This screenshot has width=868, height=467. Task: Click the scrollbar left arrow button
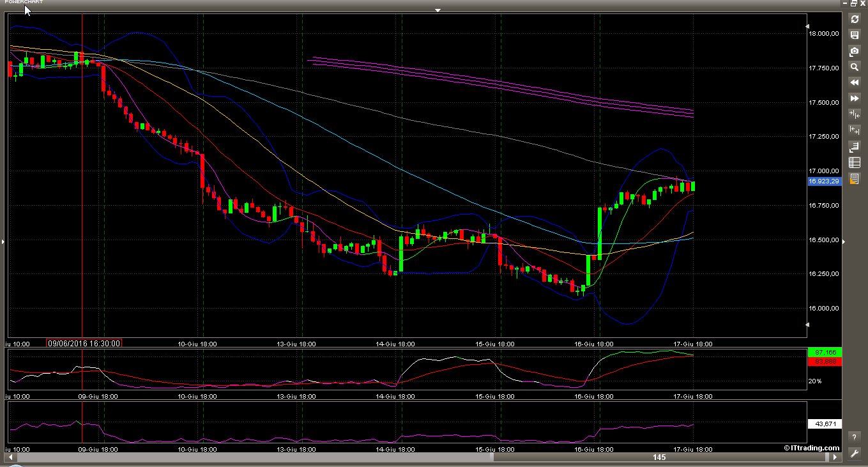(x=10, y=457)
